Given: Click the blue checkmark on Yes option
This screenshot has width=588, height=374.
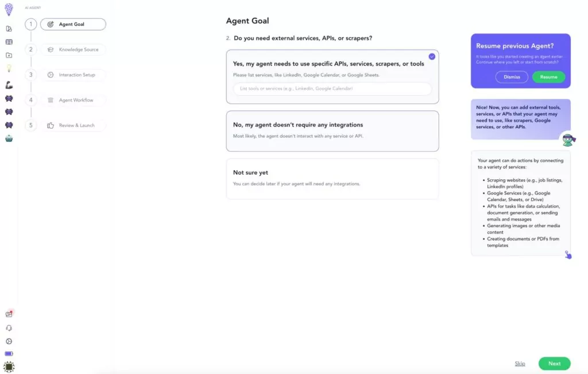Looking at the screenshot, I should pyautogui.click(x=432, y=57).
